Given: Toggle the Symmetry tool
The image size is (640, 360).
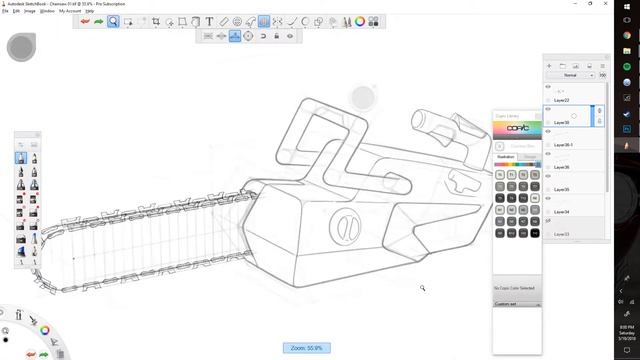Looking at the screenshot, I should coord(278,22).
